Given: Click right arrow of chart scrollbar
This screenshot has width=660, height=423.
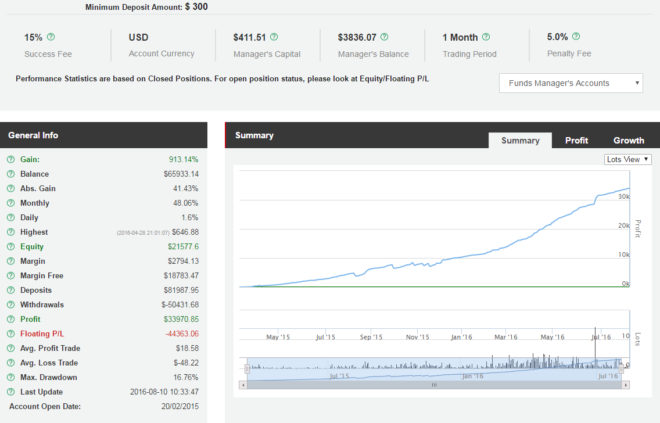Looking at the screenshot, I should click(x=627, y=383).
